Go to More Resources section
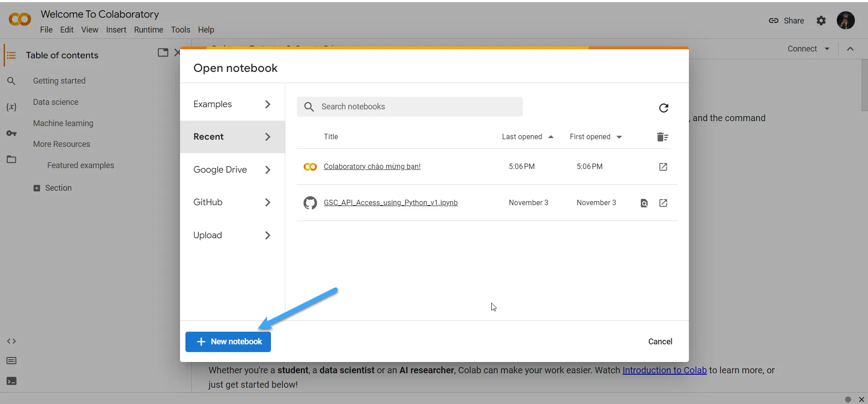 pos(62,144)
